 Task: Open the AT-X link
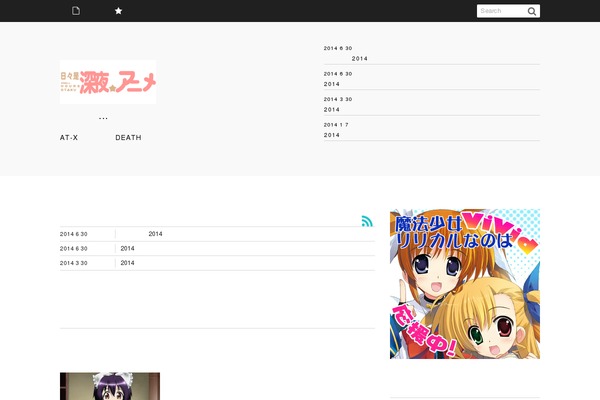pos(69,137)
